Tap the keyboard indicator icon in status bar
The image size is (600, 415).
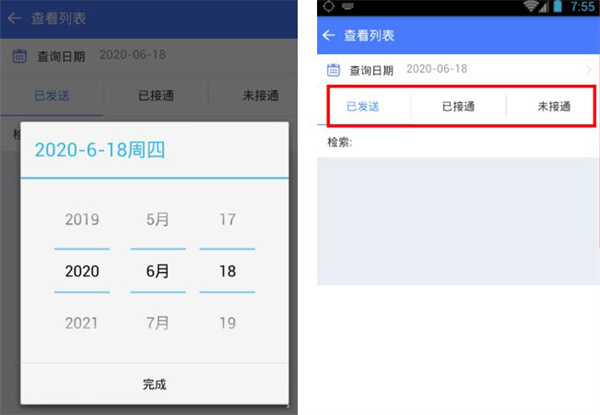tap(347, 7)
